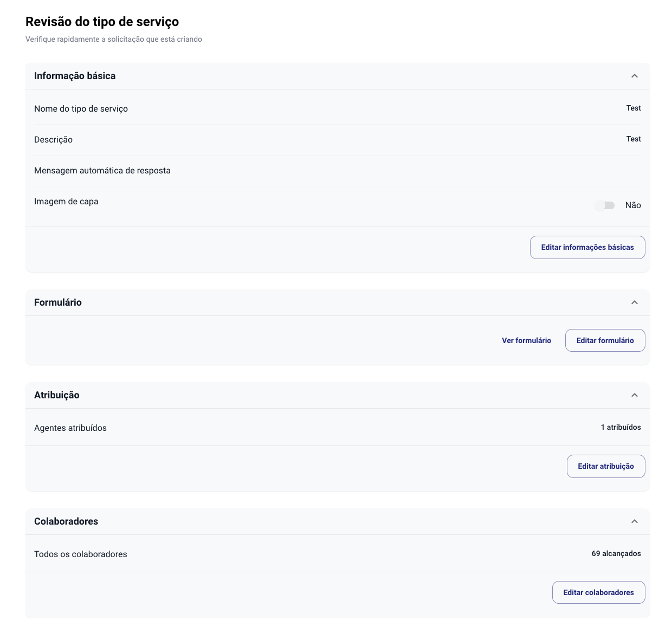Collapse the Colaboradores section chevron
Viewport: 672px width, 633px height.
635,521
